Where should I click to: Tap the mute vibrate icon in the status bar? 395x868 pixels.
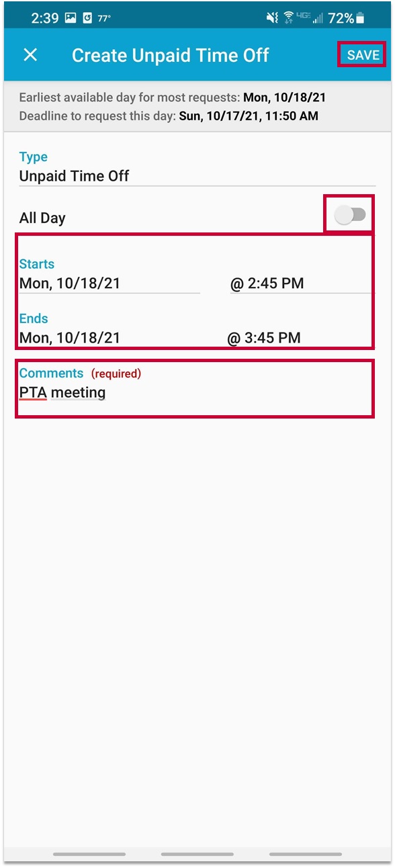click(x=272, y=18)
